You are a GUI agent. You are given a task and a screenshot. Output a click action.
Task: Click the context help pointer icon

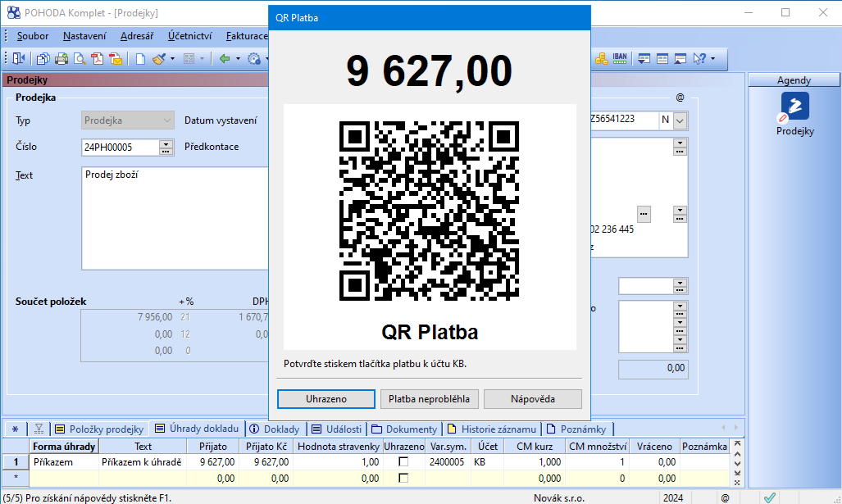[x=699, y=58]
